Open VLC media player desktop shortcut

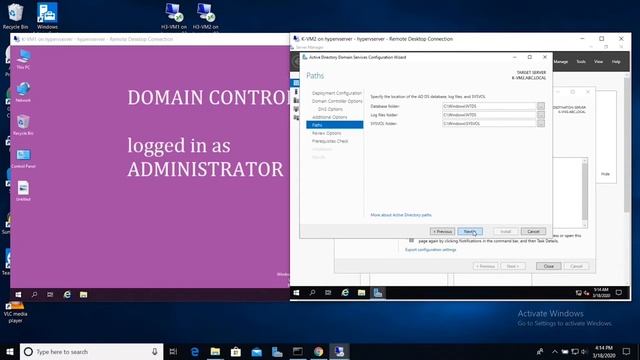point(15,312)
